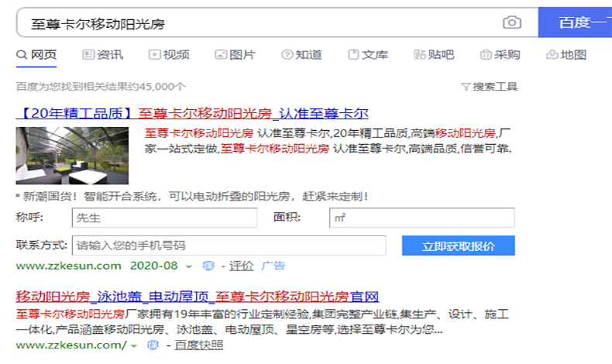Click the 贴吧 icon
Screen dimensions: 612x364
[420, 55]
